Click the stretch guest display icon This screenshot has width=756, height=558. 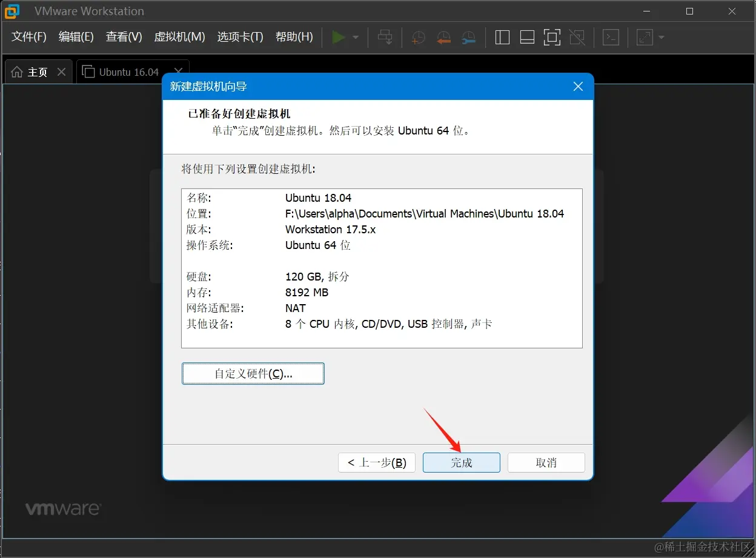click(645, 38)
